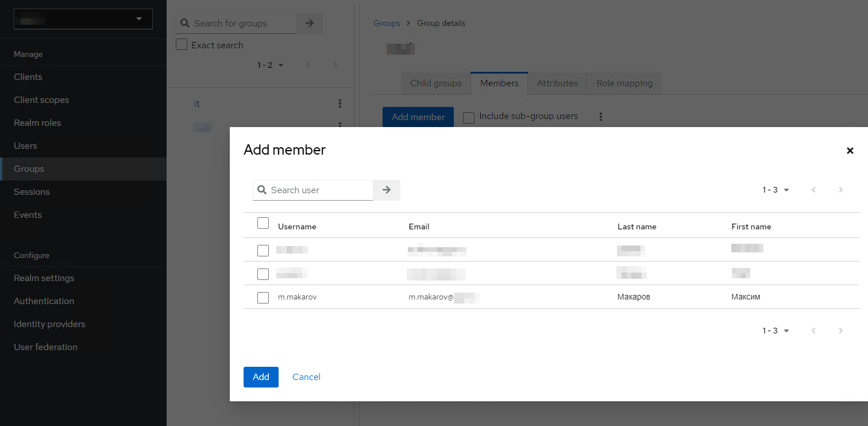Check the m.makarov user checkbox
The width and height of the screenshot is (868, 426).
point(263,297)
